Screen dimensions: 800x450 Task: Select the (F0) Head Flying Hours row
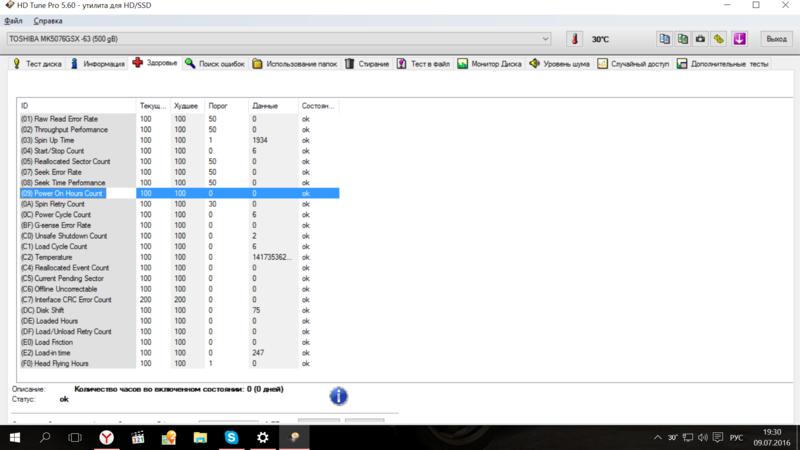(179, 363)
